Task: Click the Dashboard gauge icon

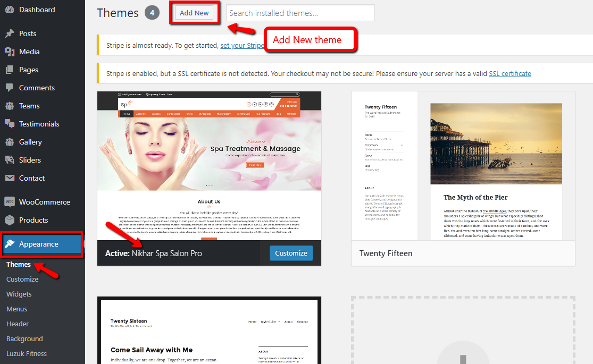Action: (10, 10)
